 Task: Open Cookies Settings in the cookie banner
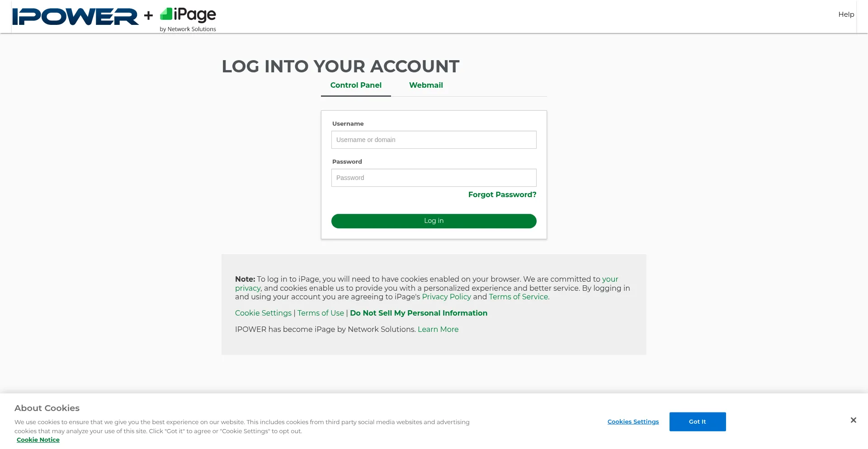[x=633, y=422]
